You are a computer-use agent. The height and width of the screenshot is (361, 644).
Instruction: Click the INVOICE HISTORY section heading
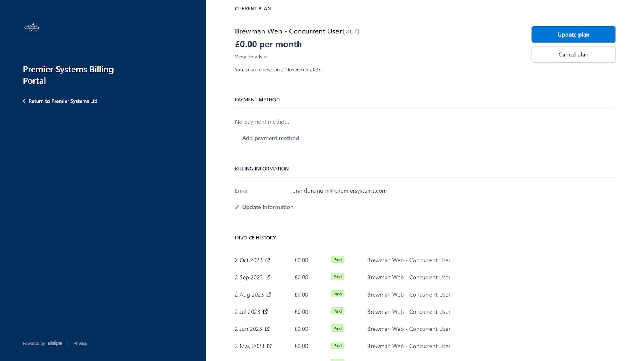point(256,238)
